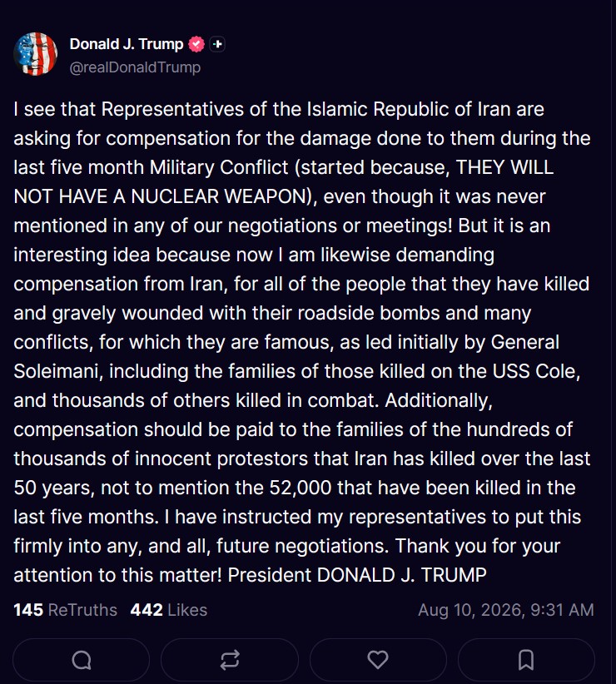The image size is (616, 684).
Task: Like the post with the heart icon
Action: [378, 660]
